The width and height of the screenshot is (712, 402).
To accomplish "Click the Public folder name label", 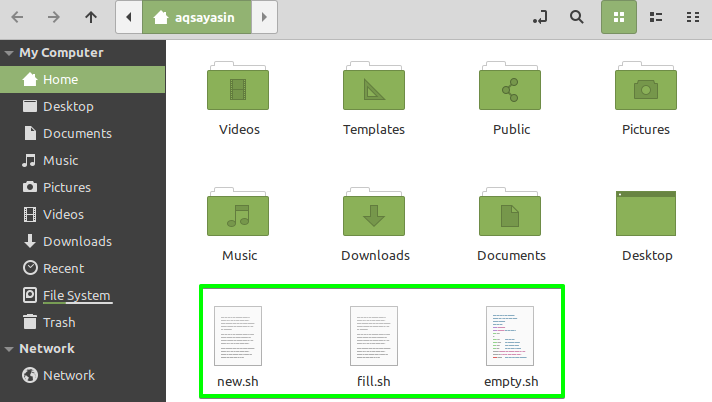I will [x=511, y=129].
